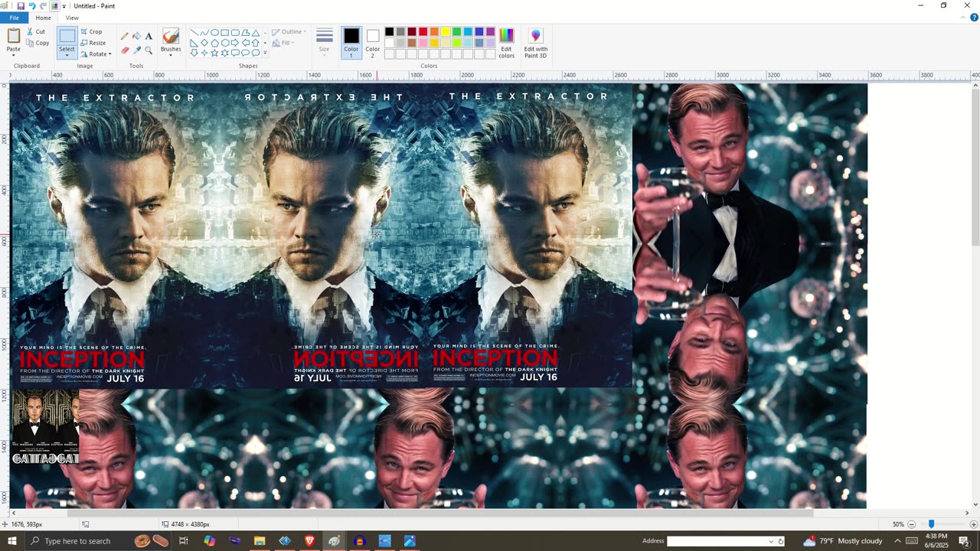Select the Text tool

click(x=149, y=36)
